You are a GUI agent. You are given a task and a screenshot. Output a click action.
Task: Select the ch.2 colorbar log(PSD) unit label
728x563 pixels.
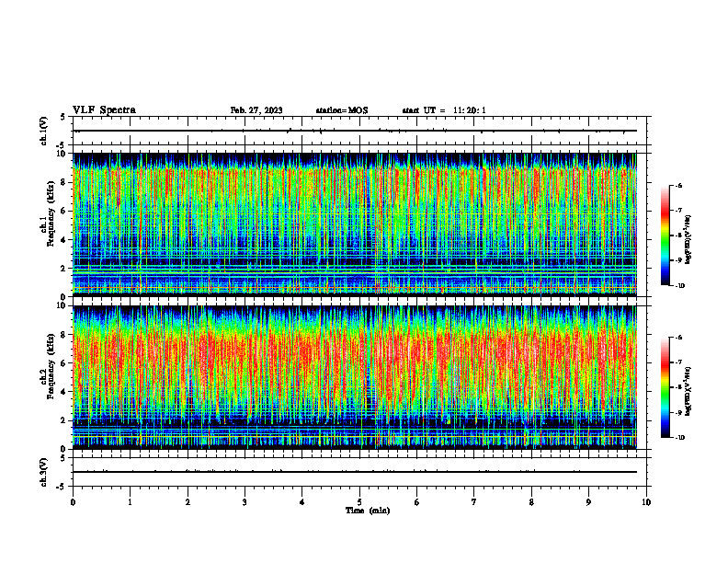688,391
